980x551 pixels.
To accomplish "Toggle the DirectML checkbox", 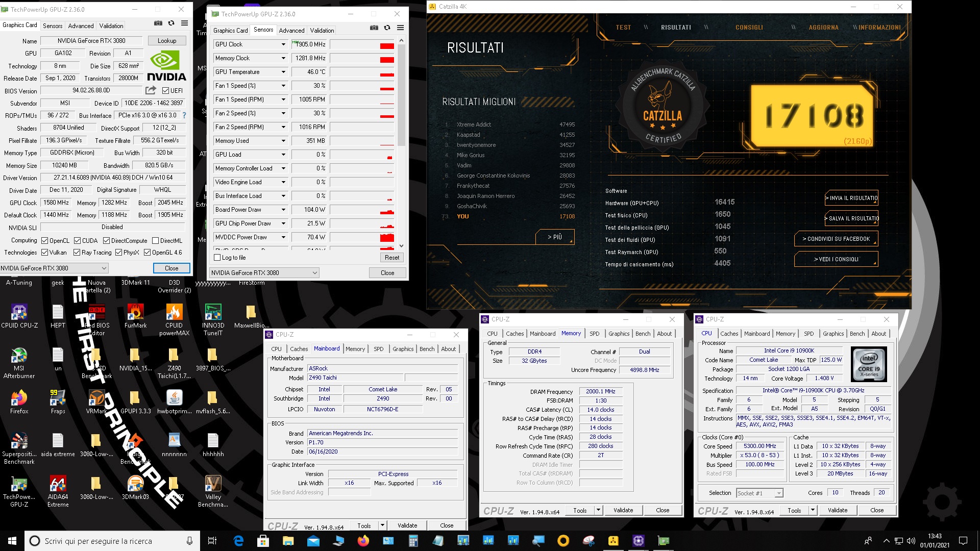I will pyautogui.click(x=155, y=241).
